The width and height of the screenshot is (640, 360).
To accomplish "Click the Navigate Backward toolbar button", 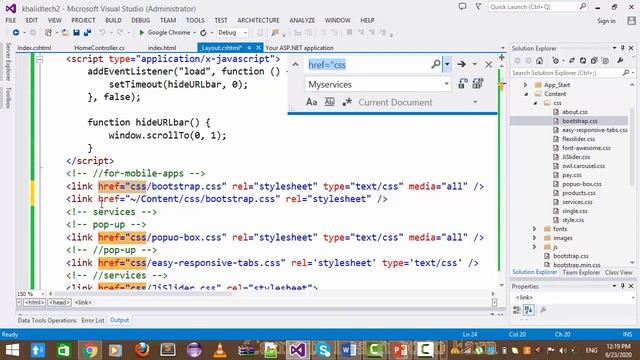I will point(16,33).
